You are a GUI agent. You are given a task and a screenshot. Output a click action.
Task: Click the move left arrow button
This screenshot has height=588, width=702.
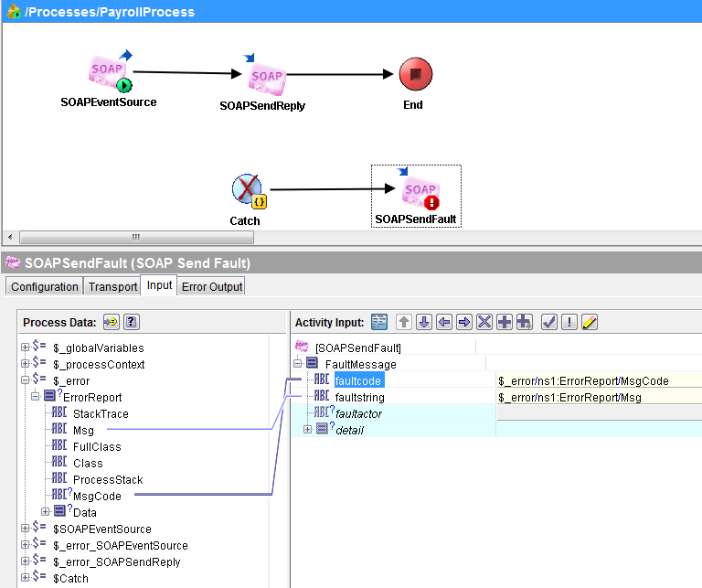click(x=444, y=322)
